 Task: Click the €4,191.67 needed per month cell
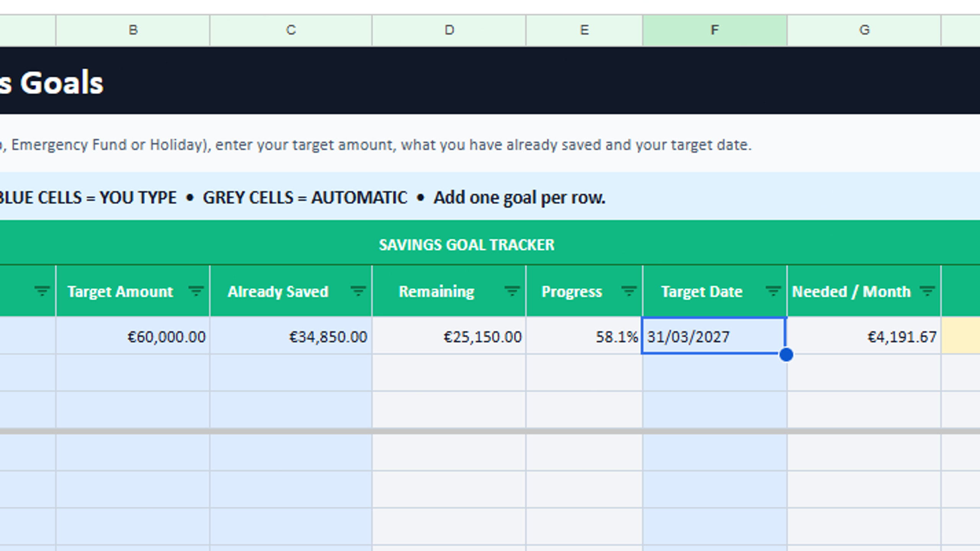coord(864,336)
